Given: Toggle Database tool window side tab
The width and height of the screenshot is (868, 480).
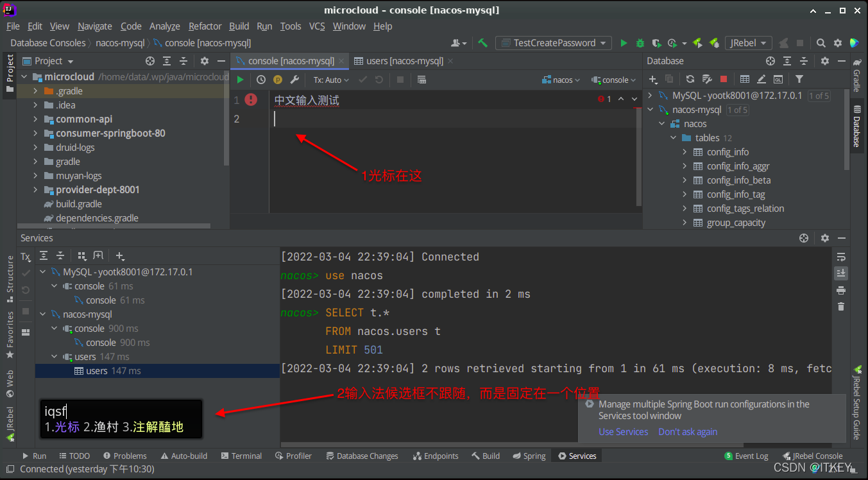Looking at the screenshot, I should click(857, 127).
